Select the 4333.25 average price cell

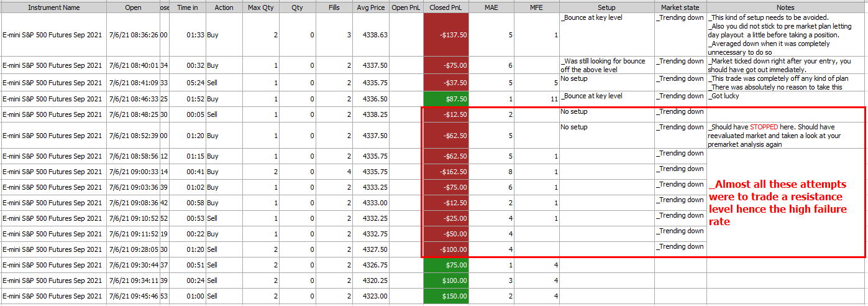tap(371, 187)
